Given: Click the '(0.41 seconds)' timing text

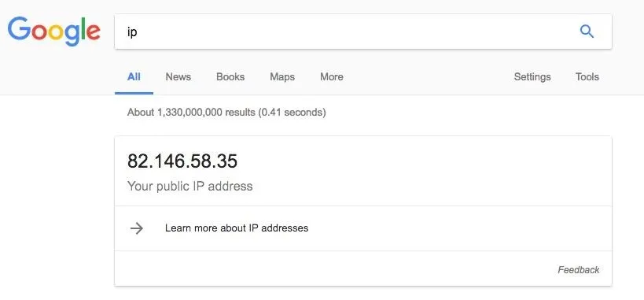Looking at the screenshot, I should 292,113.
